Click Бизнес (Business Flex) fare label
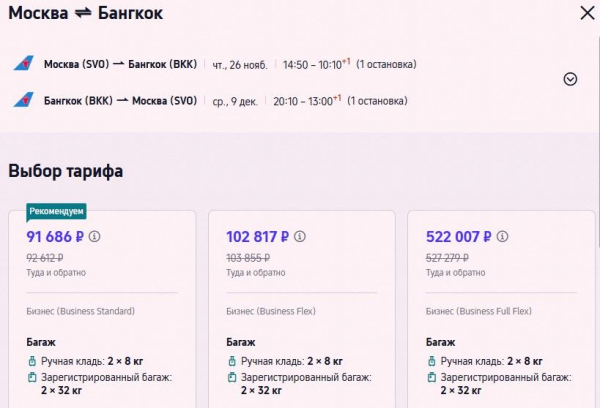The image size is (600, 408). (x=271, y=311)
